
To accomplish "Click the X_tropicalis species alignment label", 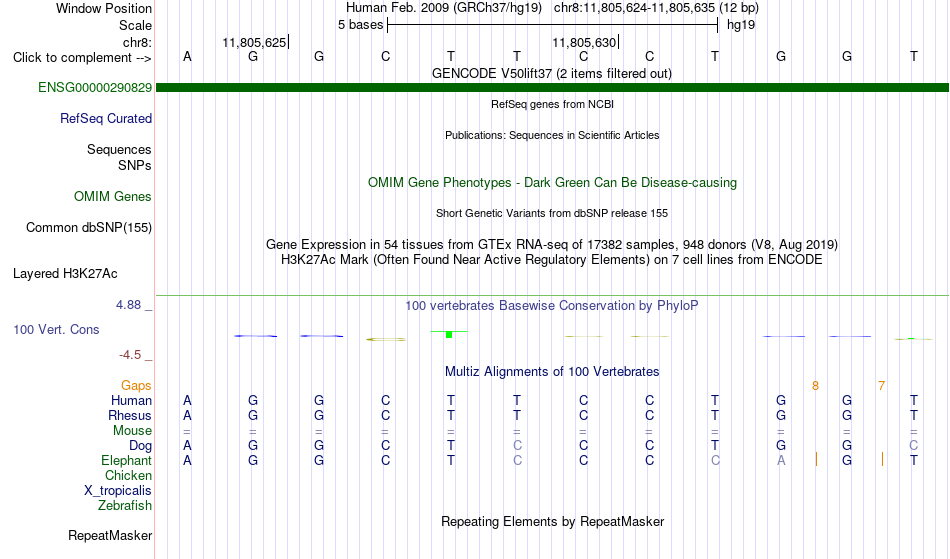I will click(x=118, y=491).
